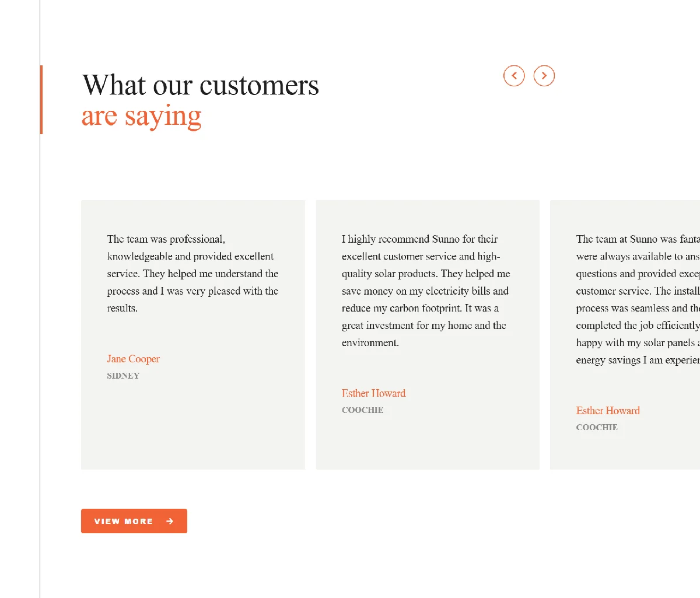This screenshot has height=598, width=700.
Task: Click the word "environment." in middle testimonial
Action: click(x=370, y=343)
